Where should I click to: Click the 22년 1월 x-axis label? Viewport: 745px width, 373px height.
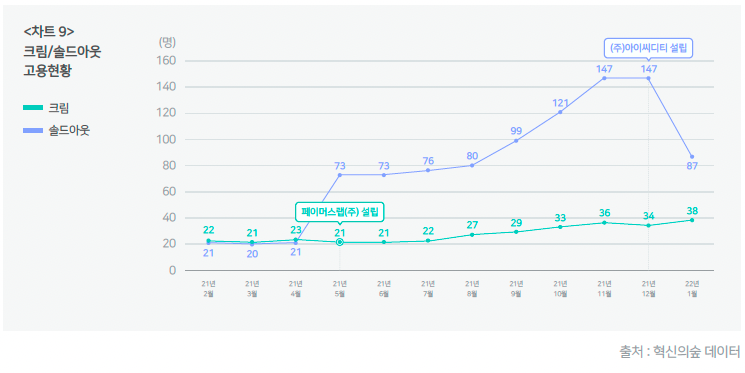point(692,288)
